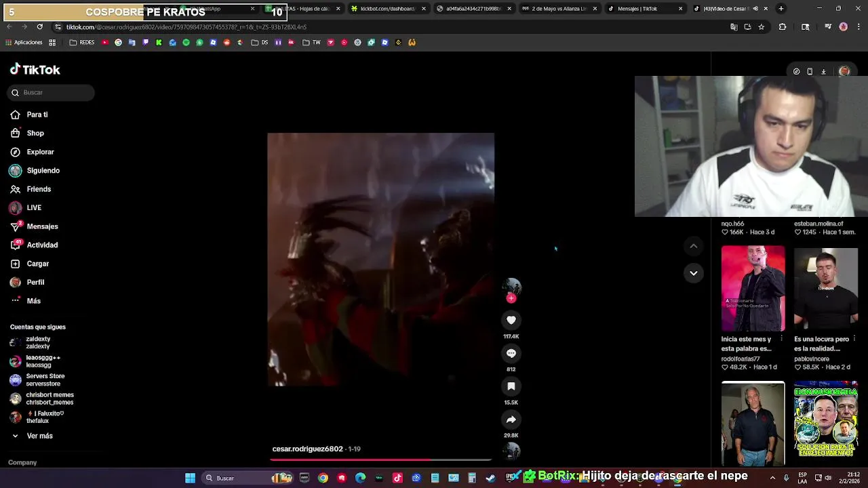Open the sound disc icon below share
868x488 pixels.
click(511, 451)
